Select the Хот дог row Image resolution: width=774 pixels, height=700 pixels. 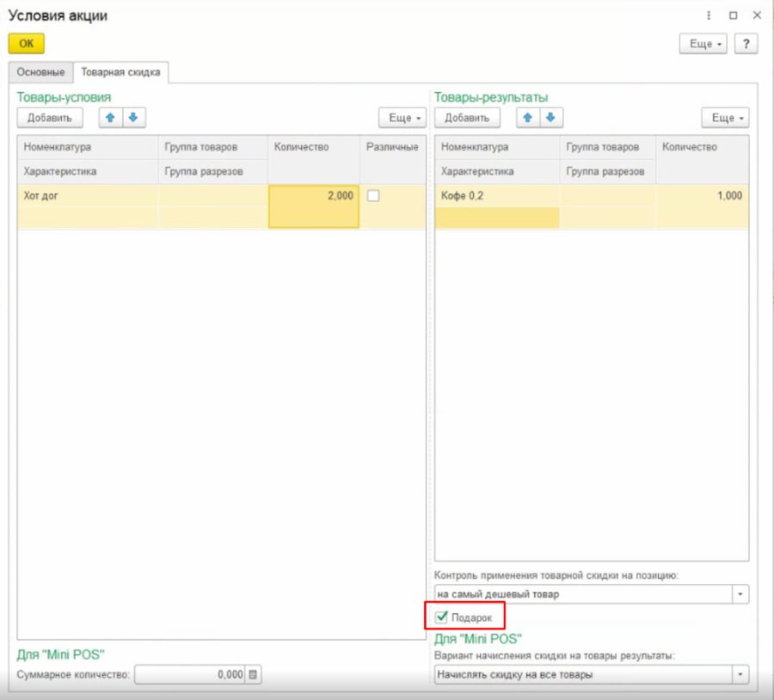(222, 206)
